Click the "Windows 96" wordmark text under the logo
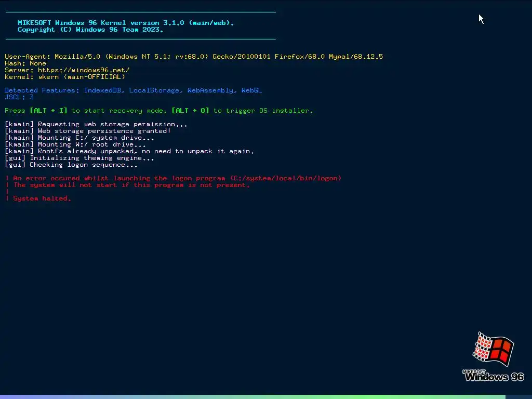The height and width of the screenshot is (399, 532). click(494, 377)
